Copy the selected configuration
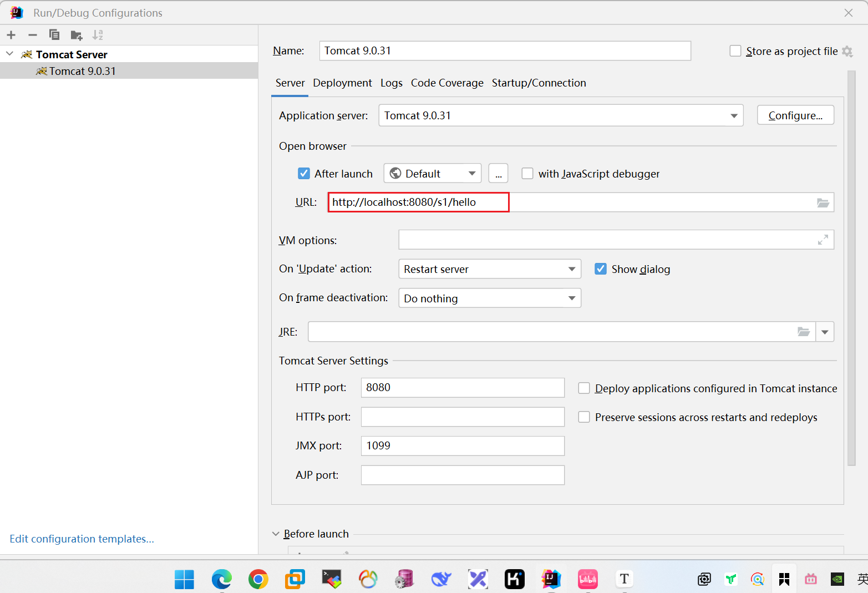868x593 pixels. [54, 35]
